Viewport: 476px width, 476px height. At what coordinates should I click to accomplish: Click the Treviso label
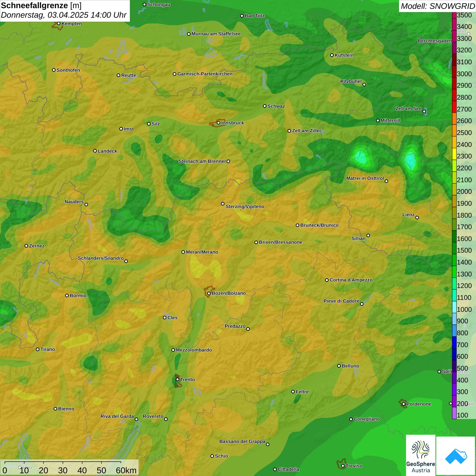point(354,466)
